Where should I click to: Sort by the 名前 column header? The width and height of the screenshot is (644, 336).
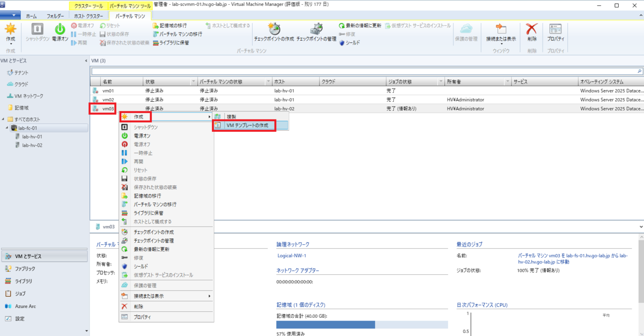(121, 82)
